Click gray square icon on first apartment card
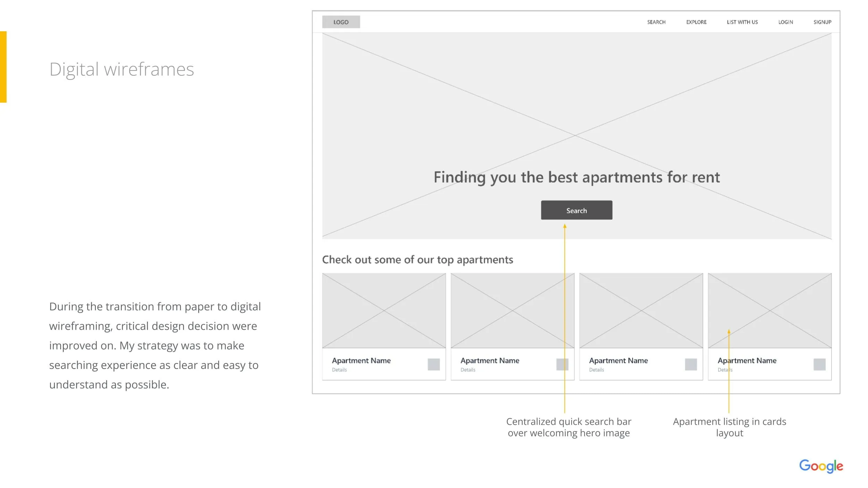Viewport: 868px width, 488px height. [433, 364]
